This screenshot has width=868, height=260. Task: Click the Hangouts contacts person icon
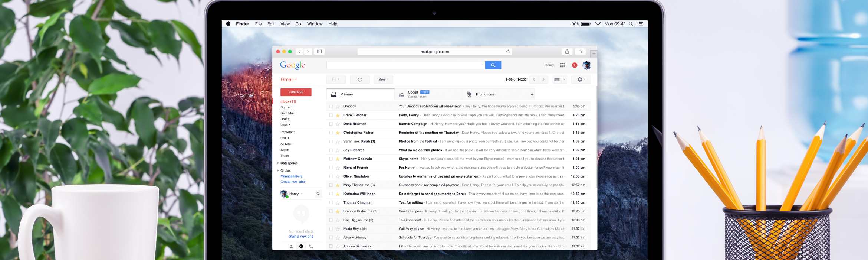point(291,246)
